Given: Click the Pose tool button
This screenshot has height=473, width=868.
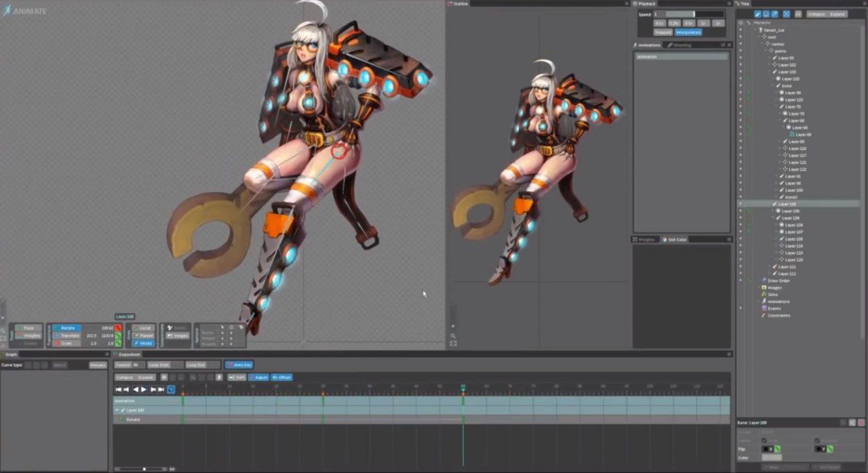Looking at the screenshot, I should (28, 328).
